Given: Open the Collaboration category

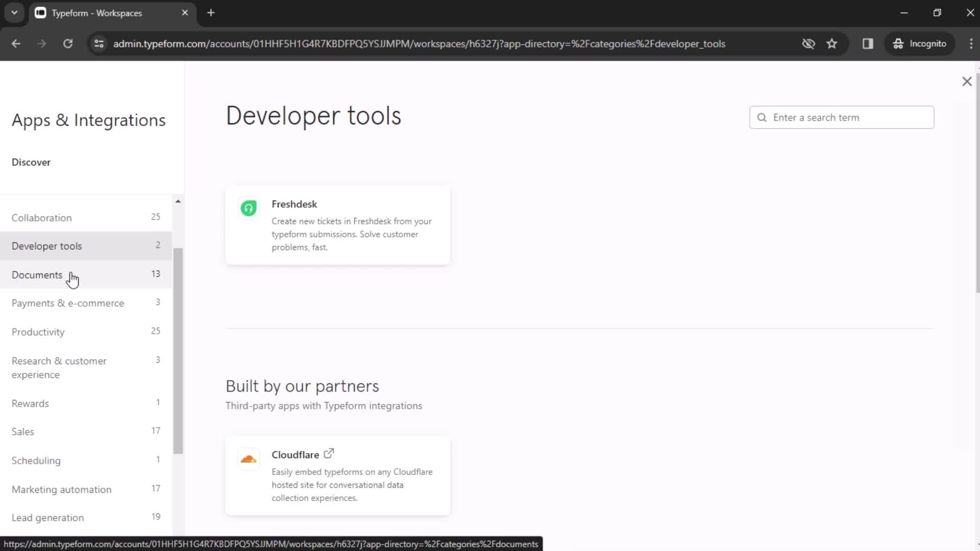Looking at the screenshot, I should (41, 218).
